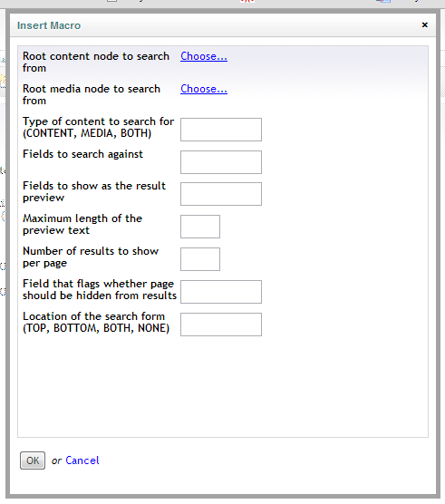Click the 'Location of the search form' label

(96, 322)
